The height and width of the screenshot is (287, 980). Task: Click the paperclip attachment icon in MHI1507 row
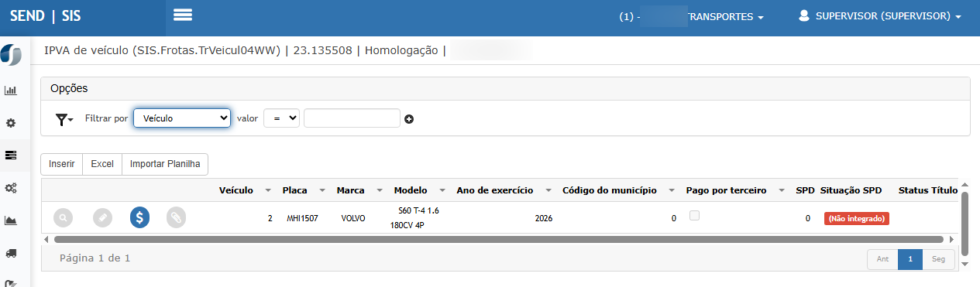[177, 218]
